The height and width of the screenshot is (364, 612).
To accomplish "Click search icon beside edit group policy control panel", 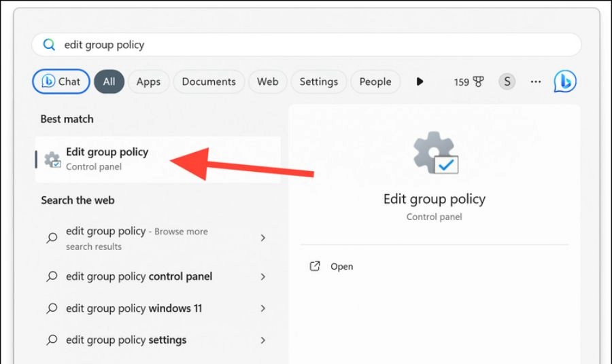I will click(52, 276).
